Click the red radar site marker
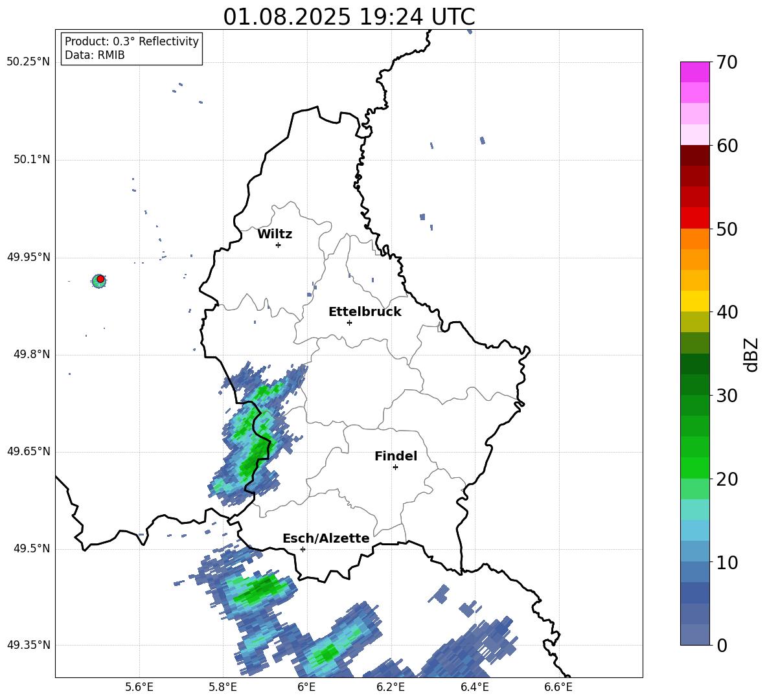Image resolution: width=767 pixels, height=700 pixels. (100, 279)
